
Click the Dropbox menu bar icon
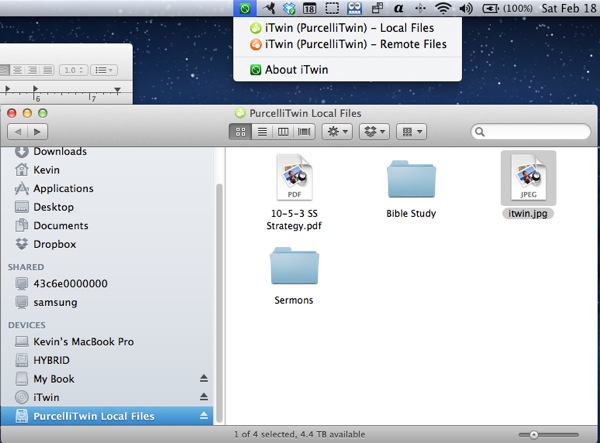289,8
